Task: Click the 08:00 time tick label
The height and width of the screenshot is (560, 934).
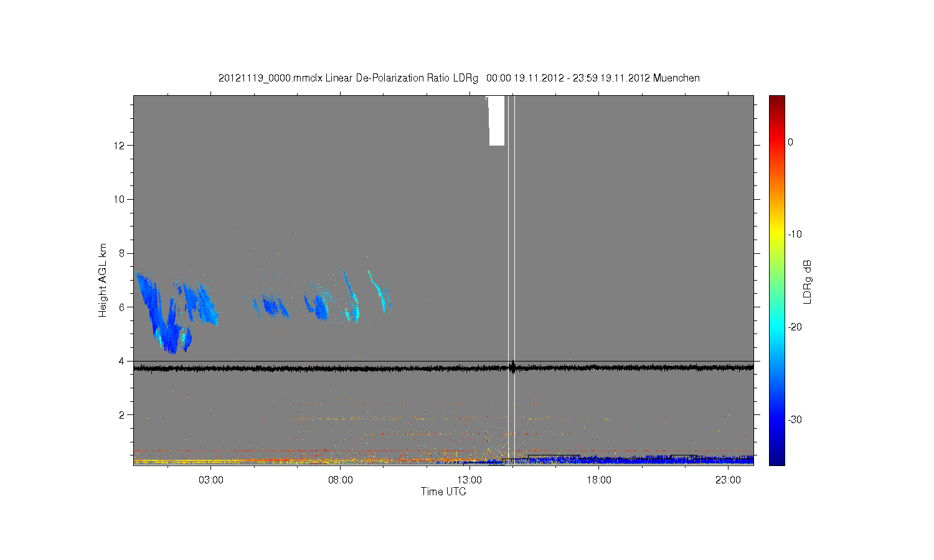Action: tap(341, 480)
